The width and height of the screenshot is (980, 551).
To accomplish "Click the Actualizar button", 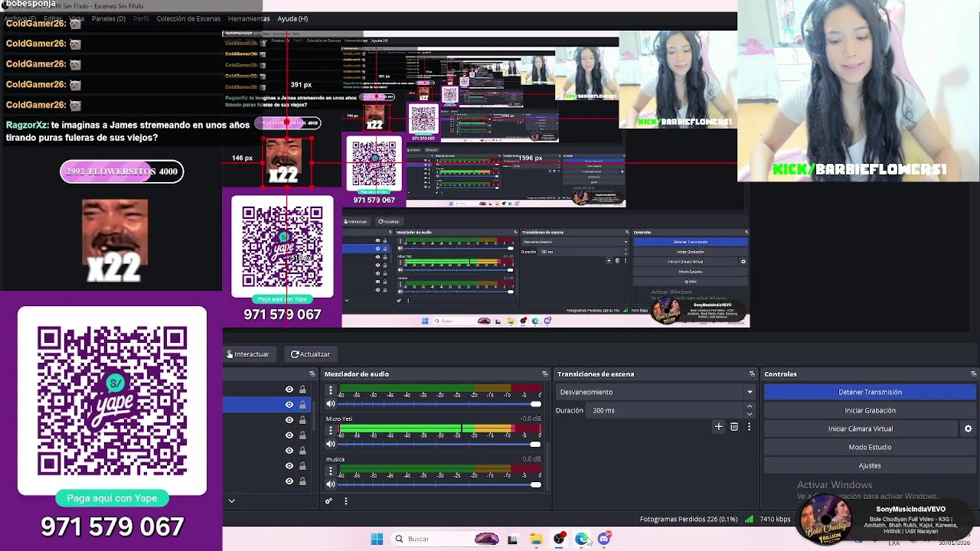I will click(x=310, y=354).
